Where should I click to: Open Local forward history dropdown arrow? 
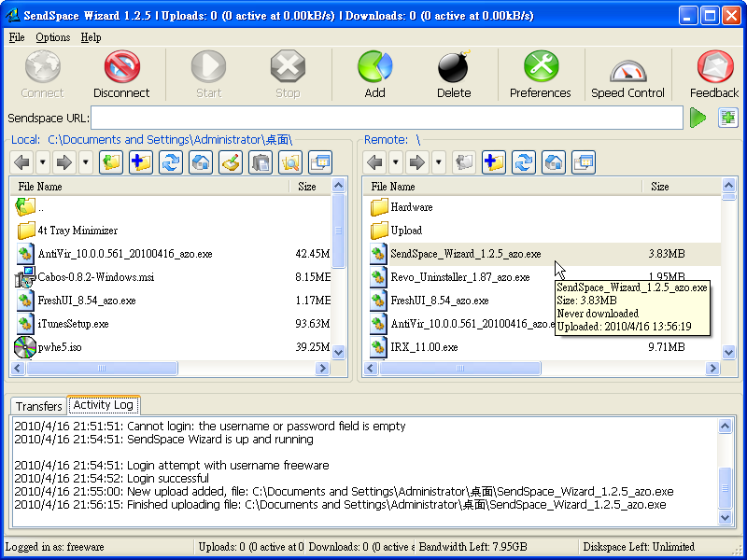[85, 162]
